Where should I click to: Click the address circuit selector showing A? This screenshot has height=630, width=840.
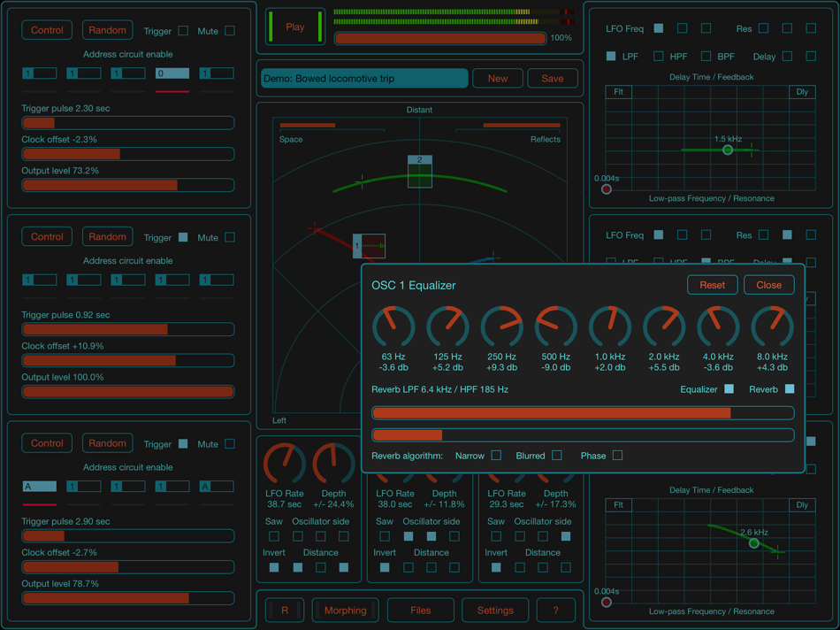(39, 486)
